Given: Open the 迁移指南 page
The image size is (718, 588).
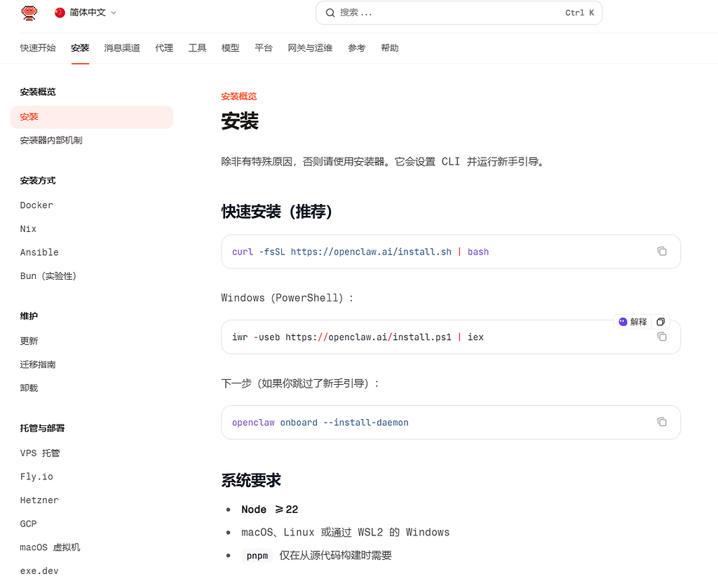Looking at the screenshot, I should click(38, 364).
